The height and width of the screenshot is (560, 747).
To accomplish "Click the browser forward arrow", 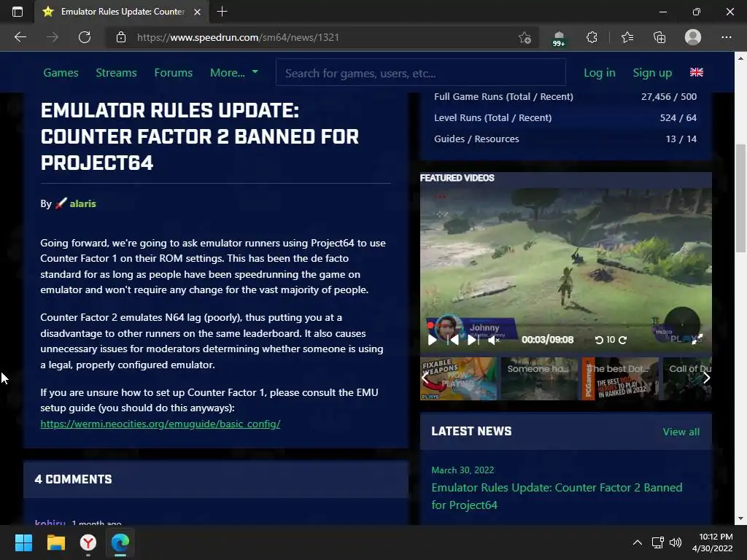I will (x=53, y=37).
